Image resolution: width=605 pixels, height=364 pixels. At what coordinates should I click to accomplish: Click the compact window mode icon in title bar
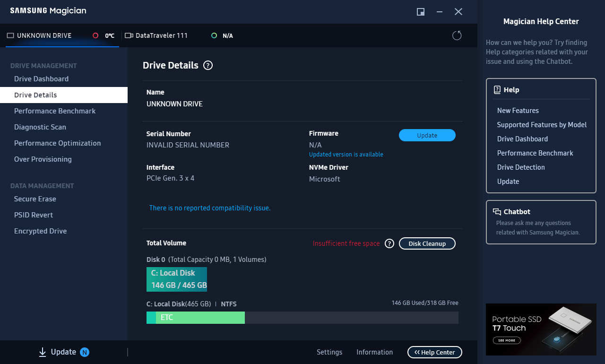(420, 12)
